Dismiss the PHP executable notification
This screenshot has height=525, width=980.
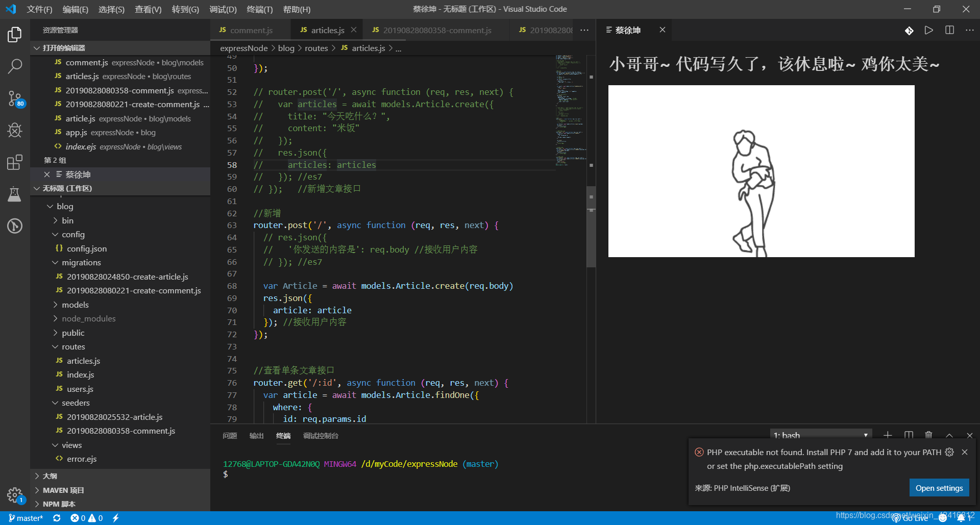coord(965,452)
